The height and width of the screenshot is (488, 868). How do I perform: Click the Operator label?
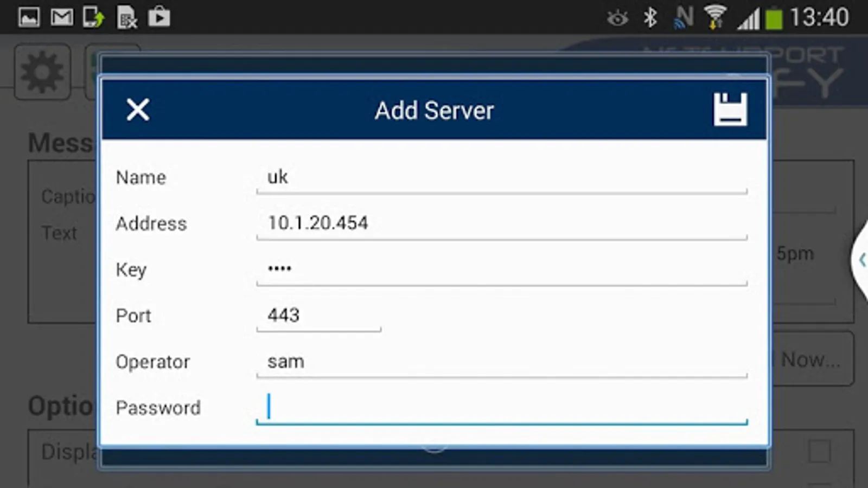[153, 362]
